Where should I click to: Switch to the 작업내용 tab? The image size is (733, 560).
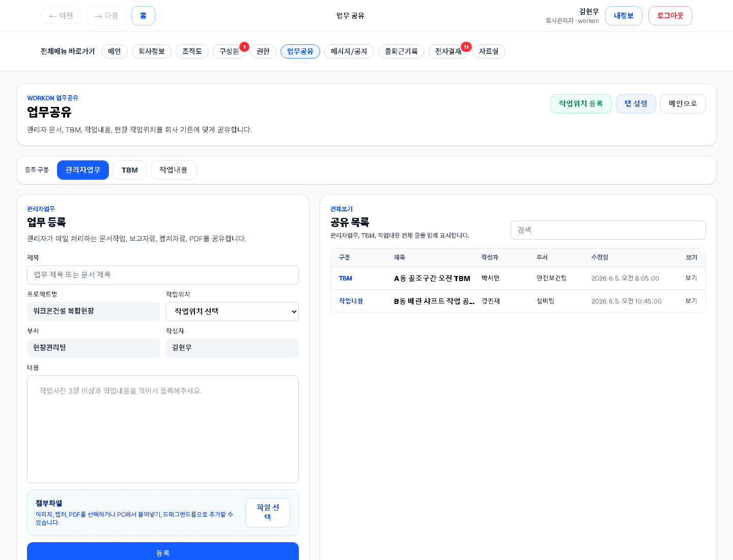click(174, 170)
